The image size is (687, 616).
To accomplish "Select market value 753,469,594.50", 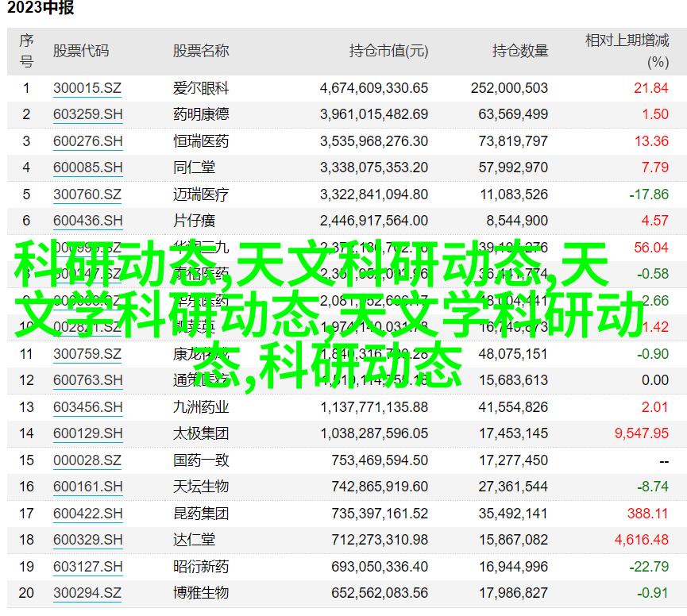I will click(x=380, y=460).
